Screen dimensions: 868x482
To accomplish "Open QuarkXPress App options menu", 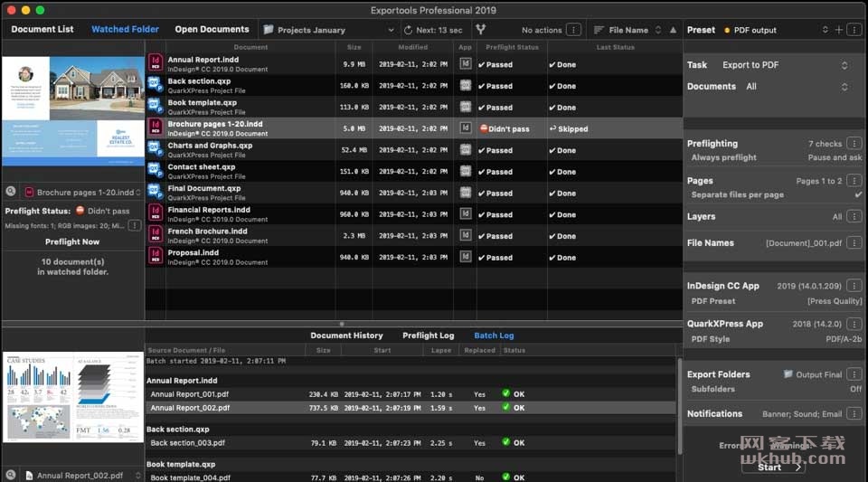I will [x=854, y=324].
